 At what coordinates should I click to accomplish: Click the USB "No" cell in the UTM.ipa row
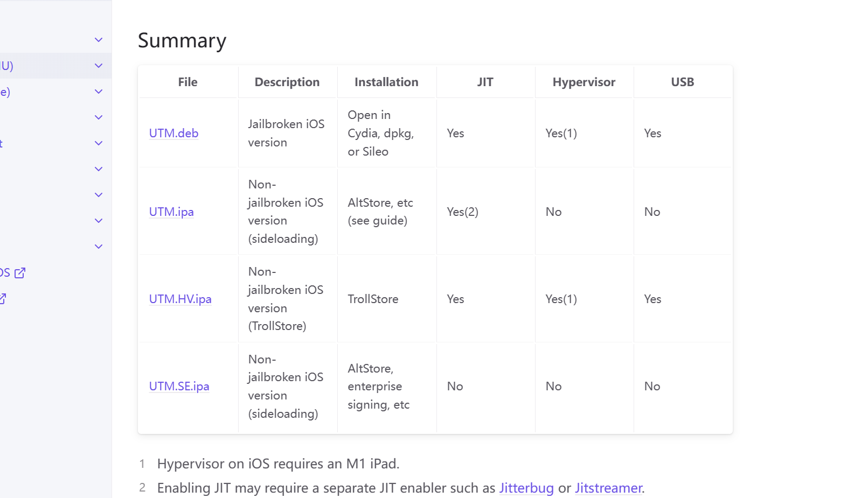click(x=683, y=212)
